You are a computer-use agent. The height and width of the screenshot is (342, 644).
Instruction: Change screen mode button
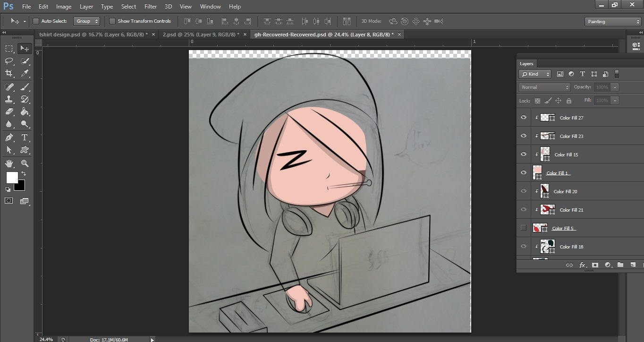pos(25,201)
